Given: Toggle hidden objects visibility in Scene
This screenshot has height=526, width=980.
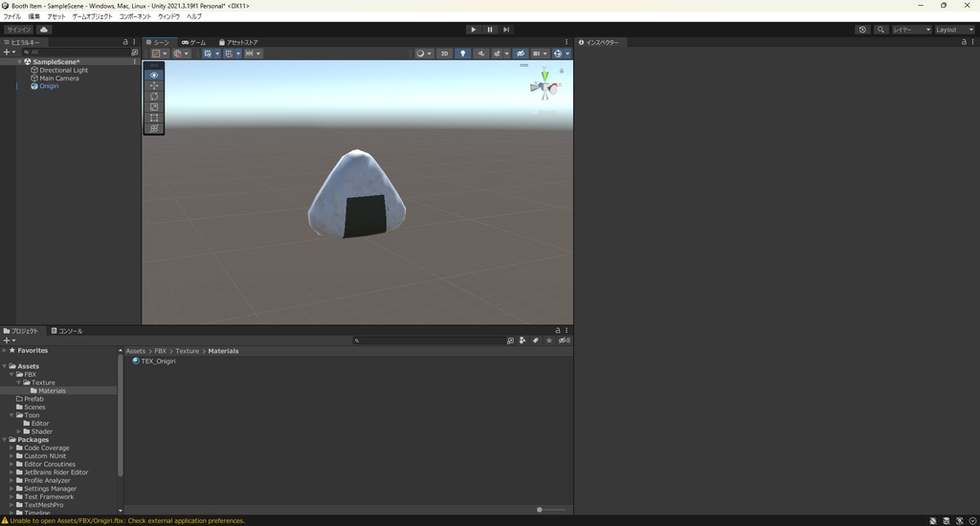Looking at the screenshot, I should click(x=520, y=54).
